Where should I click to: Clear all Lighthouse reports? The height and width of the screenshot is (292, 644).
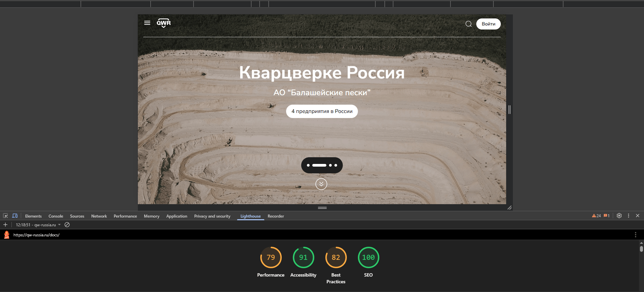click(x=67, y=225)
